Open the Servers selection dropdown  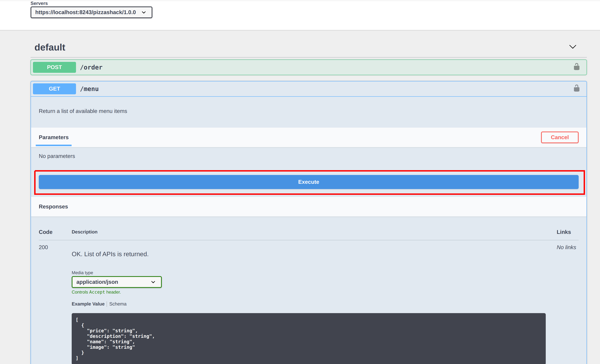tap(91, 12)
